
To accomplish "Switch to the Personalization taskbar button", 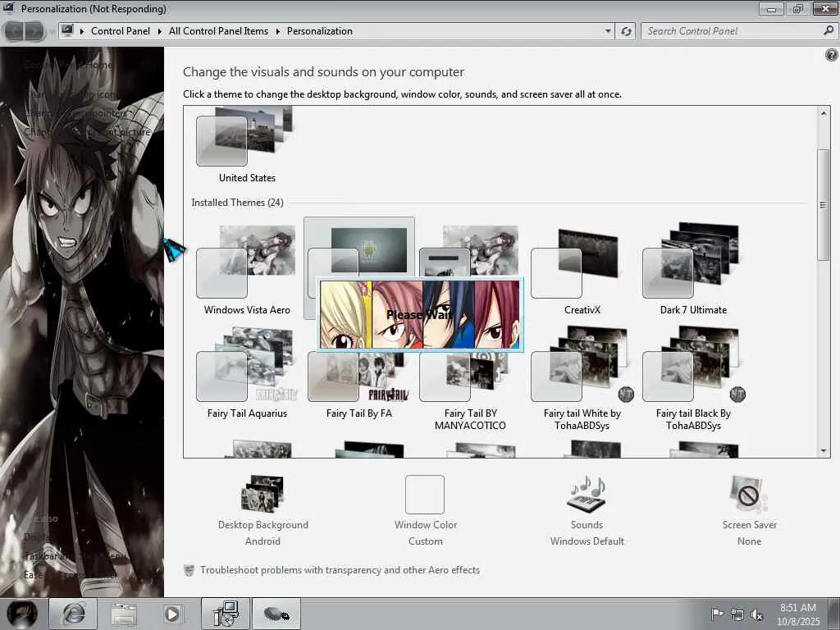I will click(x=226, y=614).
